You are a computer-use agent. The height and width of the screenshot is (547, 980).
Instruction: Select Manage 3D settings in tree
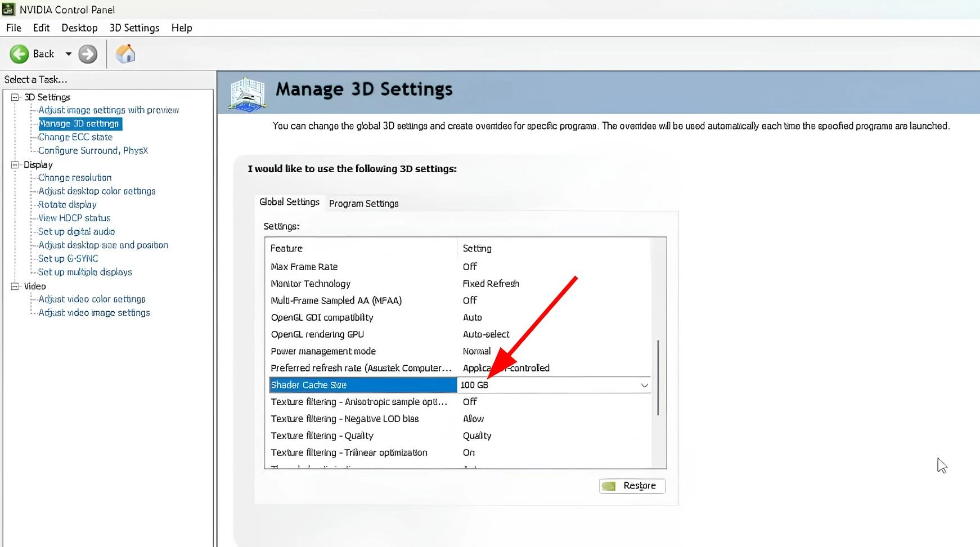(79, 124)
